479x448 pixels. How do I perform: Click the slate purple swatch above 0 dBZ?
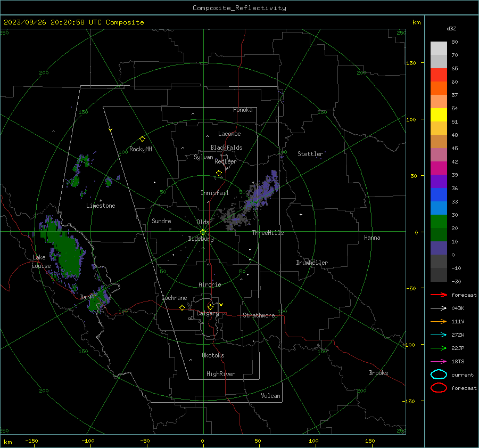[x=439, y=248]
